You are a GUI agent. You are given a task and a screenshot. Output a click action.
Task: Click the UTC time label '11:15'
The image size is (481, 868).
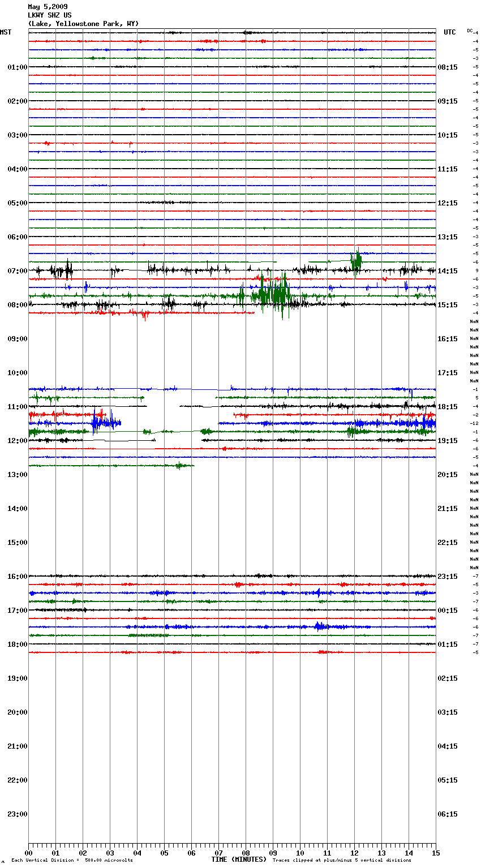[448, 169]
